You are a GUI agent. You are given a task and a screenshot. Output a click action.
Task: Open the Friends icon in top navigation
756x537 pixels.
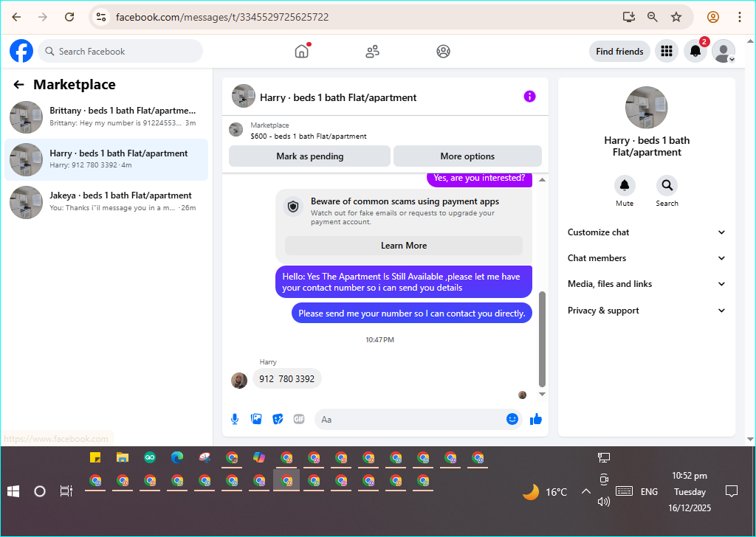[x=372, y=51]
